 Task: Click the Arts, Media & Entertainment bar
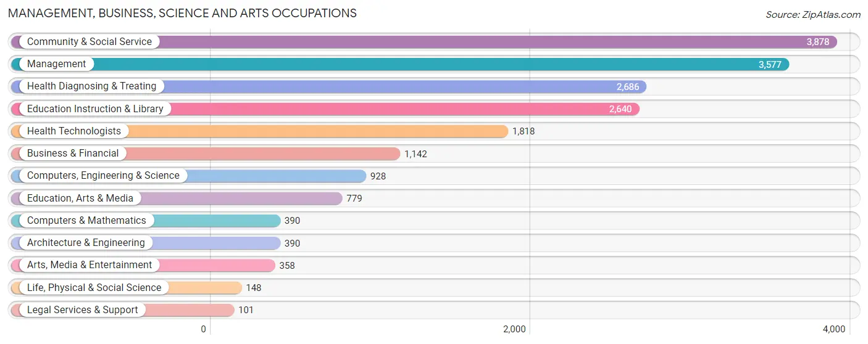point(143,265)
